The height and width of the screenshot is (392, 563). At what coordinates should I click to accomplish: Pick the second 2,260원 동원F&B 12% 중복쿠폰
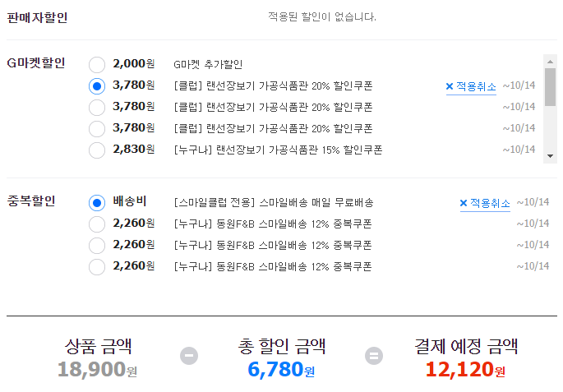pos(97,246)
